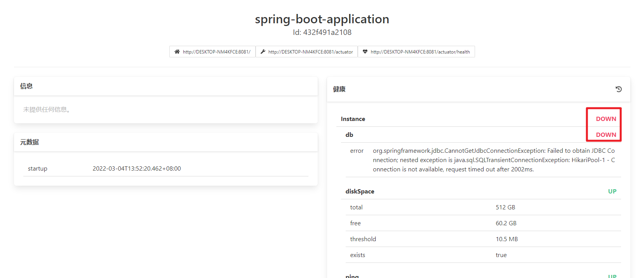644x278 pixels.
Task: Open the http://DESKTOP-NM4KFCE:8081/actuator link text
Action: pos(310,52)
